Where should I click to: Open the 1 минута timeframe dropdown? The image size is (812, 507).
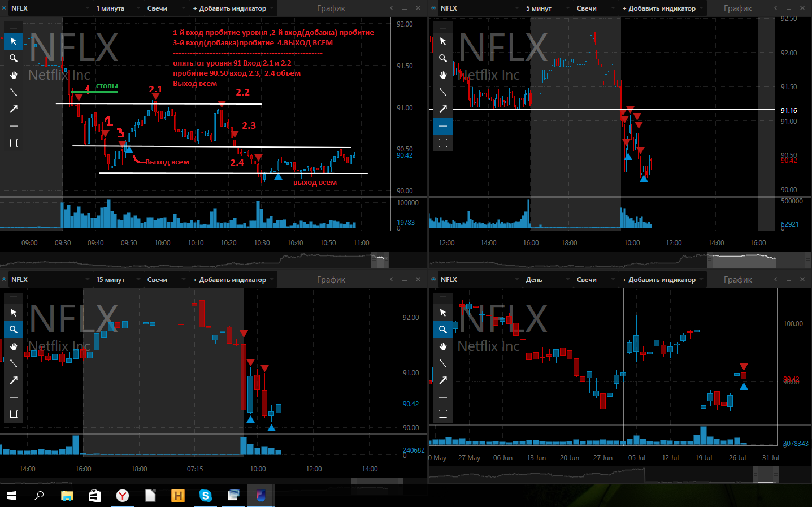point(118,8)
